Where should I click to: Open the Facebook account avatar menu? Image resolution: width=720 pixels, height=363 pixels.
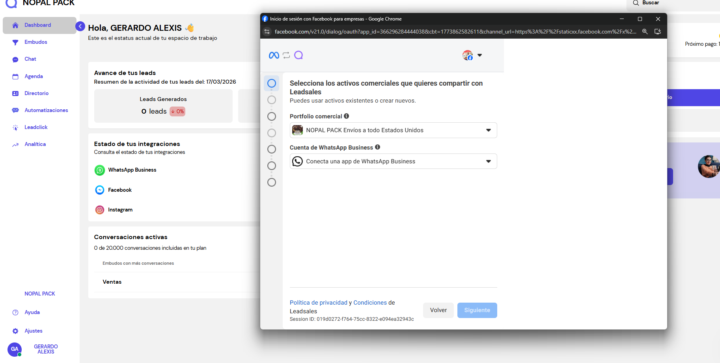tap(467, 56)
